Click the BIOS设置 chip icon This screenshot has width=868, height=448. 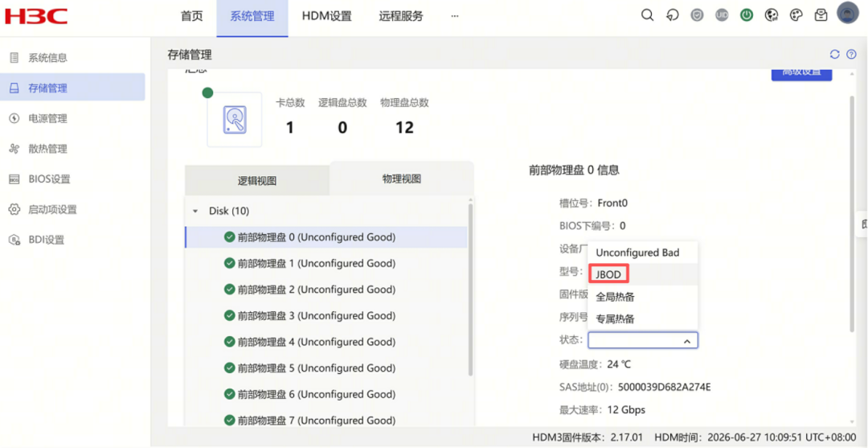point(14,179)
